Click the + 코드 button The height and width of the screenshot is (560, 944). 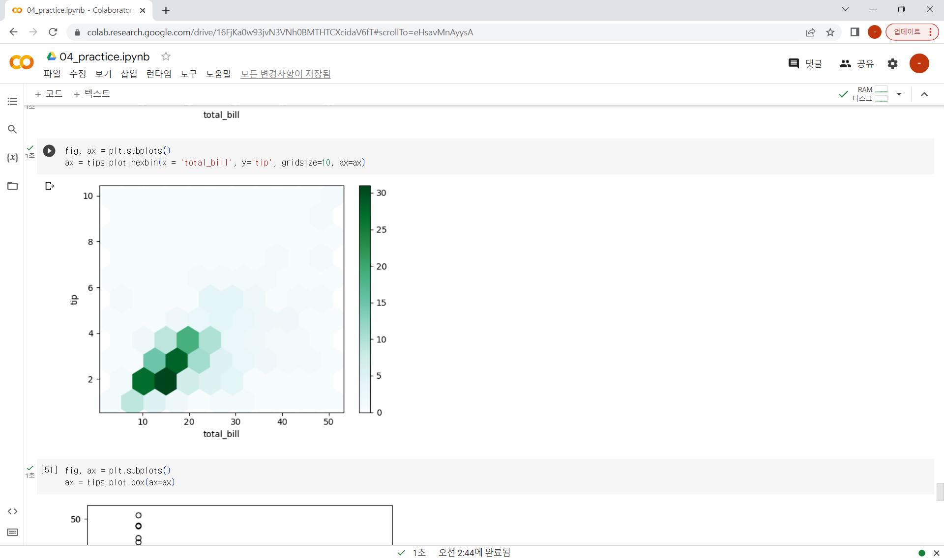point(49,94)
